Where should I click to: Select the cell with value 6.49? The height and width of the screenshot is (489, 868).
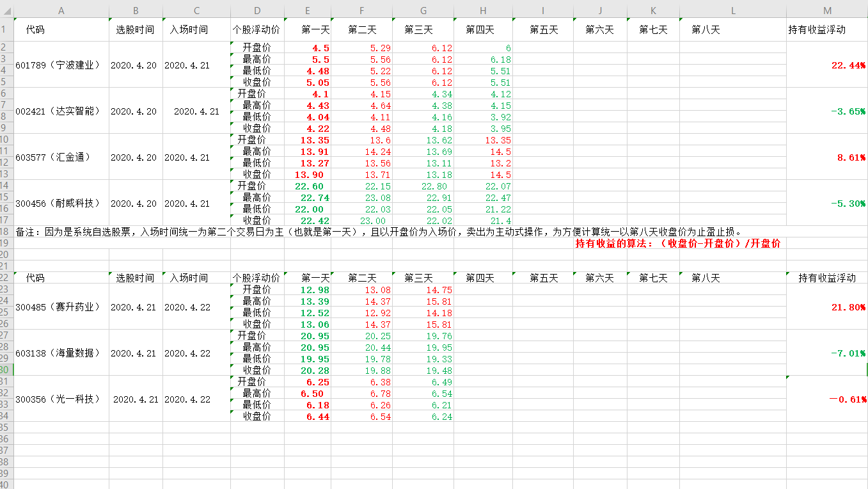point(423,382)
